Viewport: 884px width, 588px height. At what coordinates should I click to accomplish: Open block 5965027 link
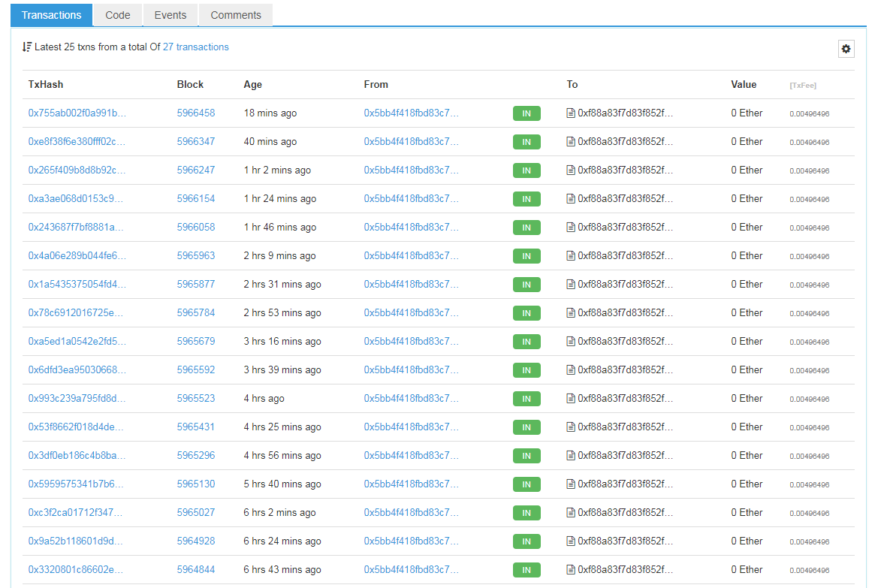point(195,512)
